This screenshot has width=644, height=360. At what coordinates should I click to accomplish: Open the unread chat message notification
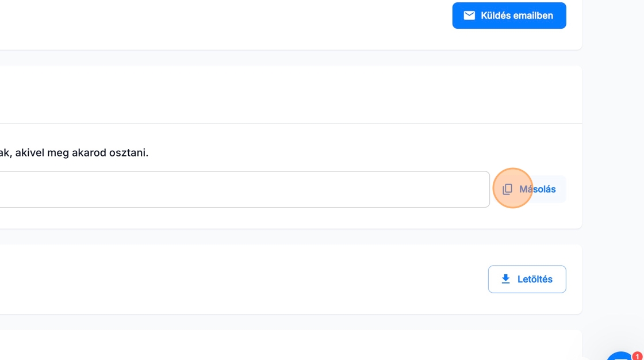coord(637,356)
